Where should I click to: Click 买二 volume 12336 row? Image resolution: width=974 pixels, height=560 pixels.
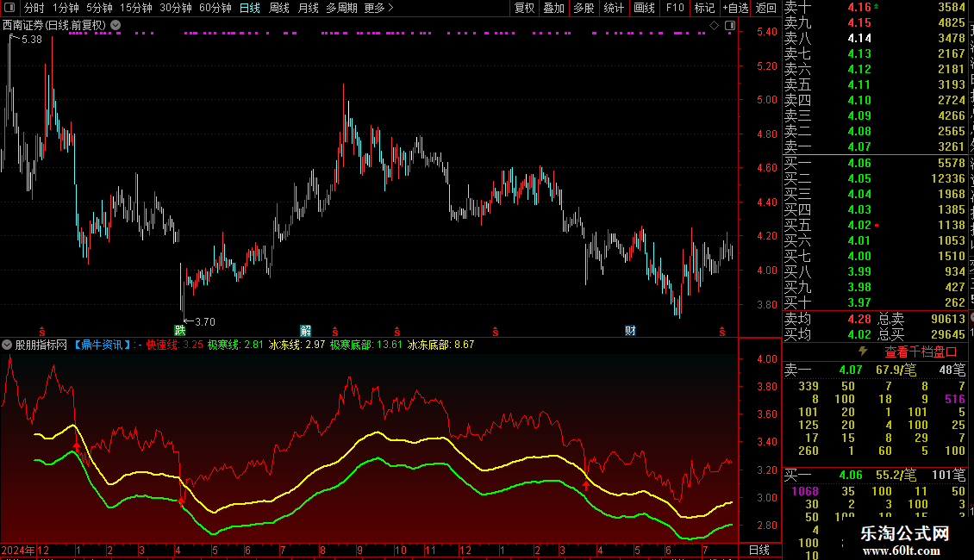point(875,178)
